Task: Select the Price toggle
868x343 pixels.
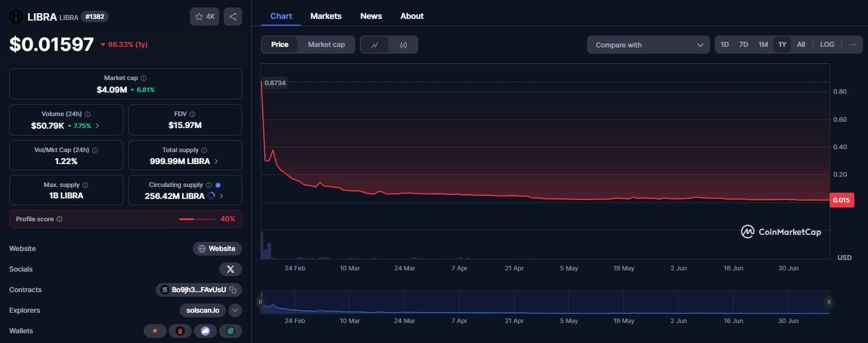Action: [x=280, y=45]
